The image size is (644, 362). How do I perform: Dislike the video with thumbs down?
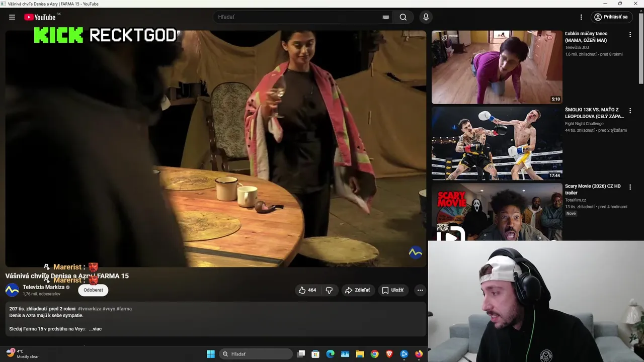pyautogui.click(x=329, y=290)
